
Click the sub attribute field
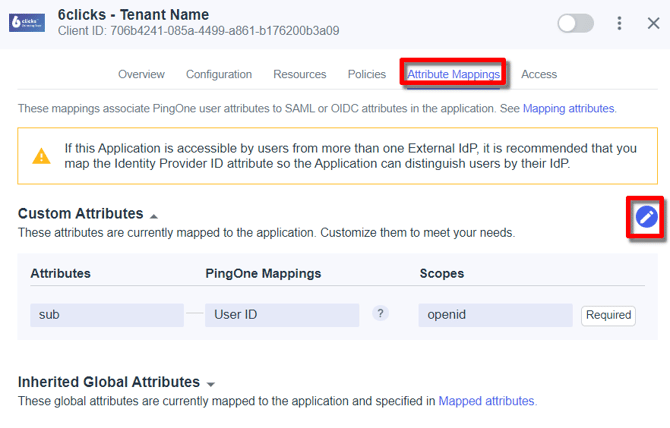[x=105, y=315]
